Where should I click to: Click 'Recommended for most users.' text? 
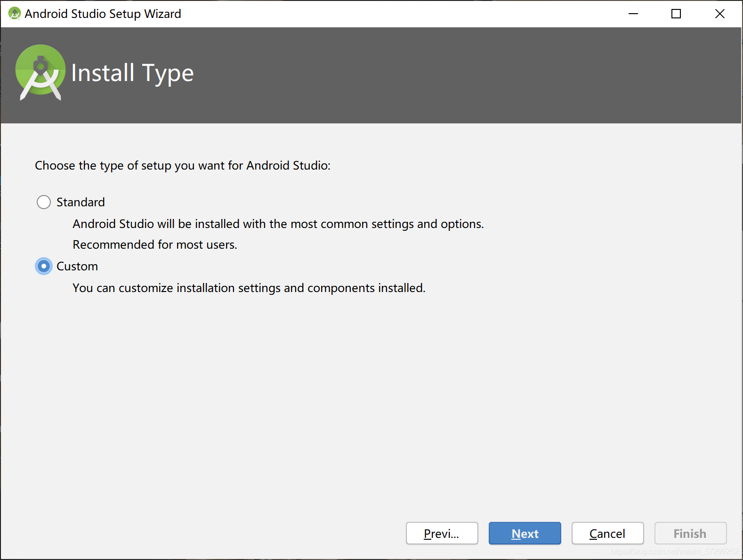[x=155, y=244]
